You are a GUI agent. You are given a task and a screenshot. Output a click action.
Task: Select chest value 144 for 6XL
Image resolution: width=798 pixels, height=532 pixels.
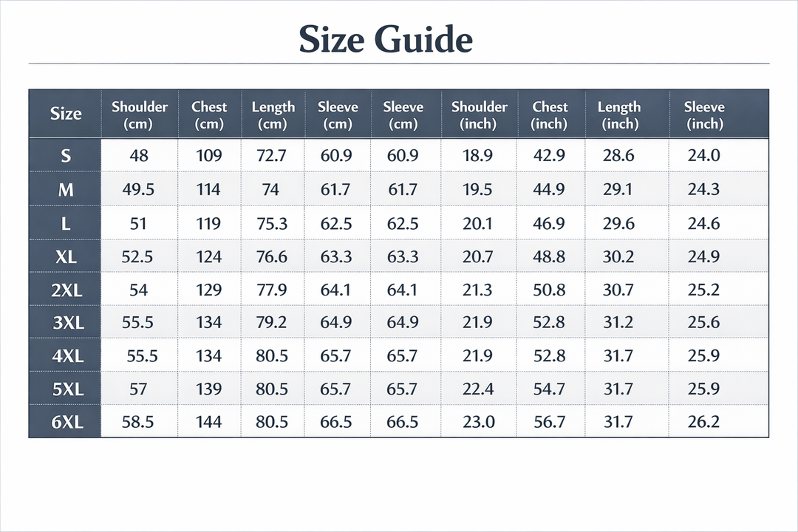point(208,423)
